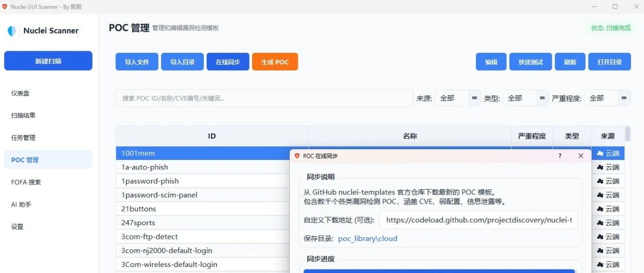
Task: Click cloud icon in 1001mem row
Action: click(x=600, y=153)
